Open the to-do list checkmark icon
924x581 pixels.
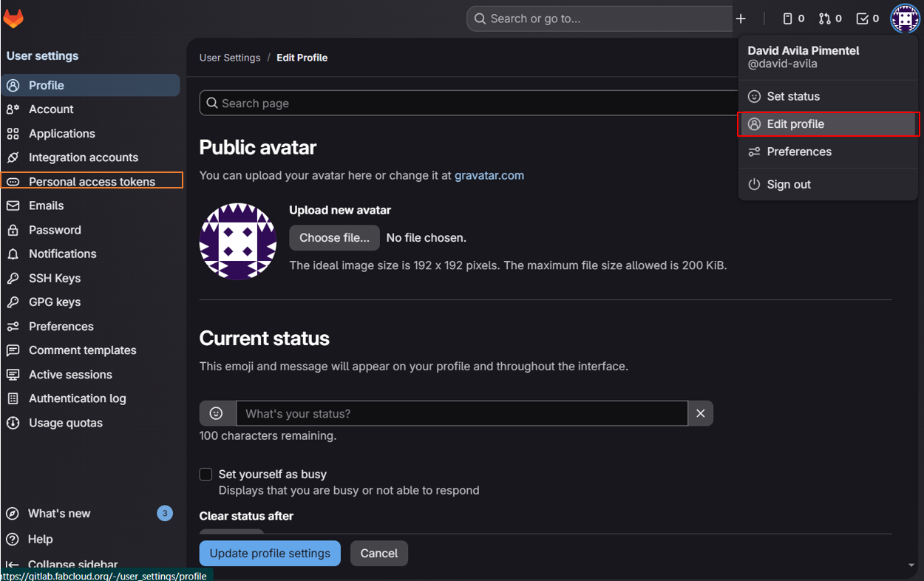pyautogui.click(x=867, y=18)
